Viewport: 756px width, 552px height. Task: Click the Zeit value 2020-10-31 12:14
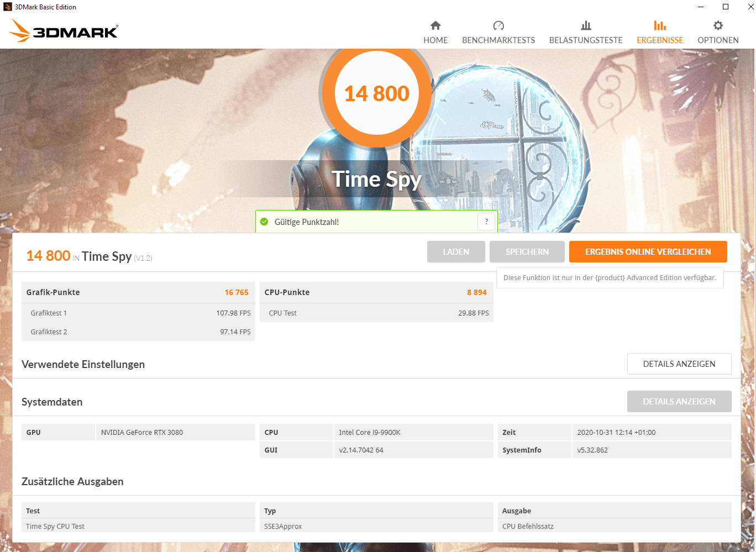[x=616, y=432]
